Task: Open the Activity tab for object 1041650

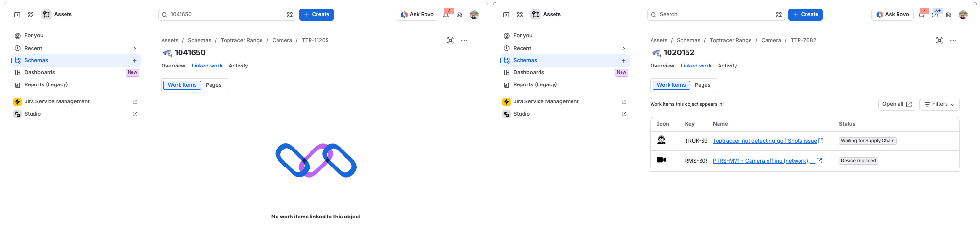Action: point(238,66)
